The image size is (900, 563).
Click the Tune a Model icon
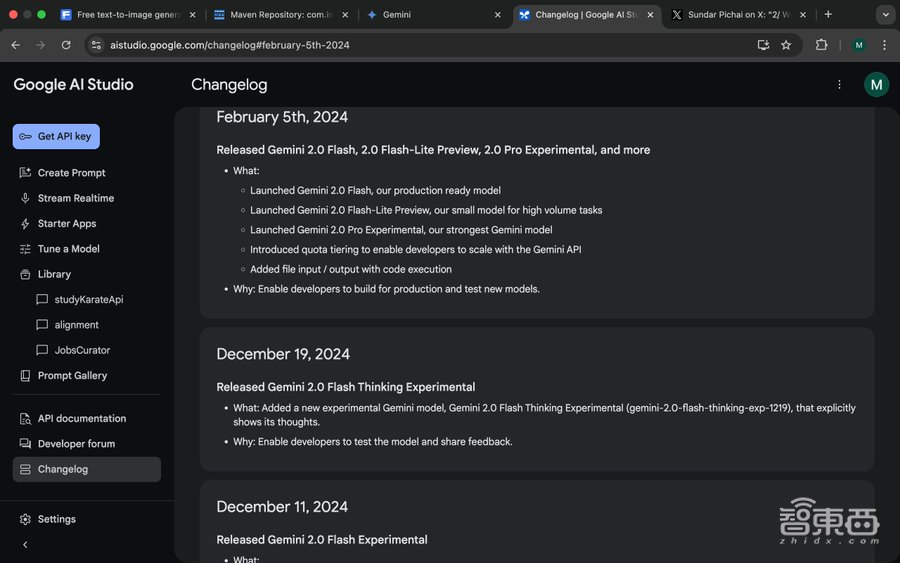25,249
